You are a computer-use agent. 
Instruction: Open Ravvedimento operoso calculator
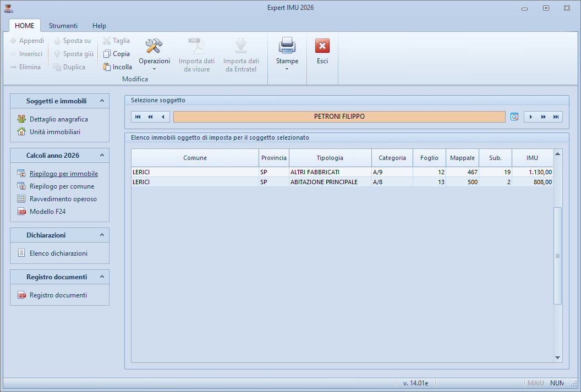63,199
